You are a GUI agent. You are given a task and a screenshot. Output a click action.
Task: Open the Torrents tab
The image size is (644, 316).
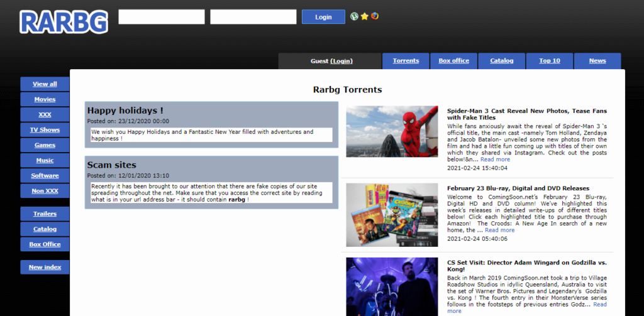[406, 61]
